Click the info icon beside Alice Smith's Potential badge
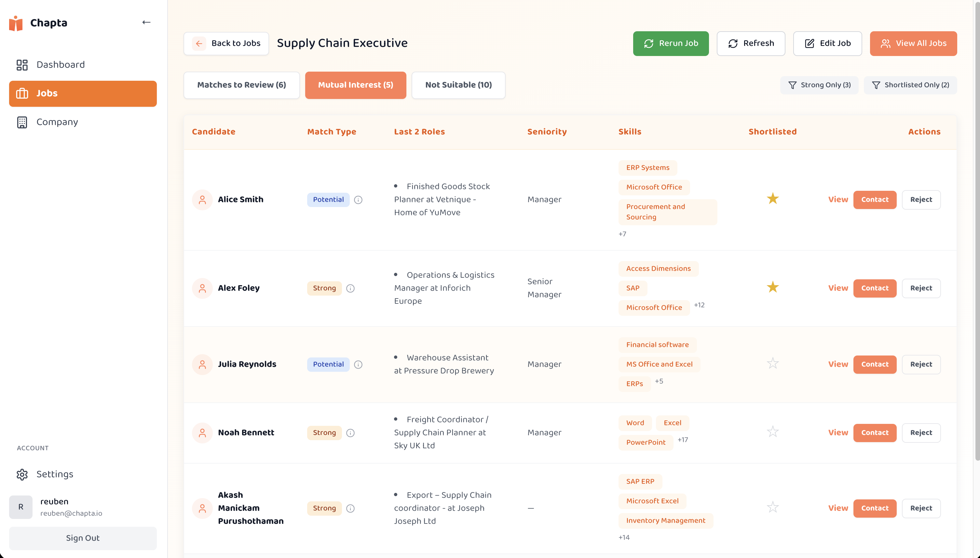This screenshot has width=980, height=558. click(358, 199)
